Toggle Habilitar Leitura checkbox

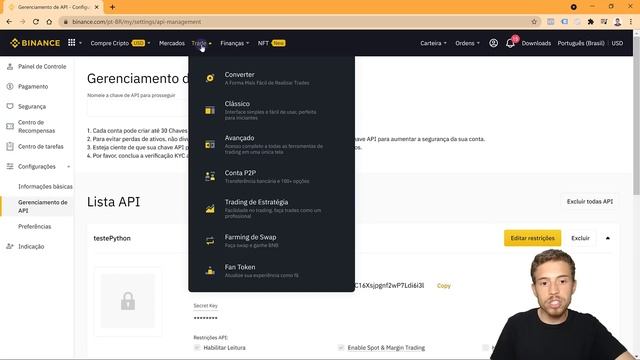(x=197, y=347)
